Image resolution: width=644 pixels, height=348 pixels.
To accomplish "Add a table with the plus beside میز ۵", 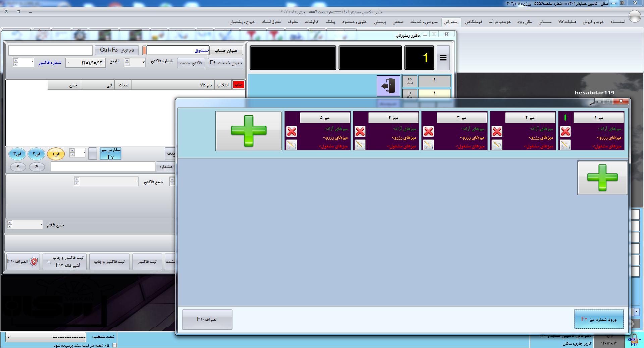I will 249,131.
